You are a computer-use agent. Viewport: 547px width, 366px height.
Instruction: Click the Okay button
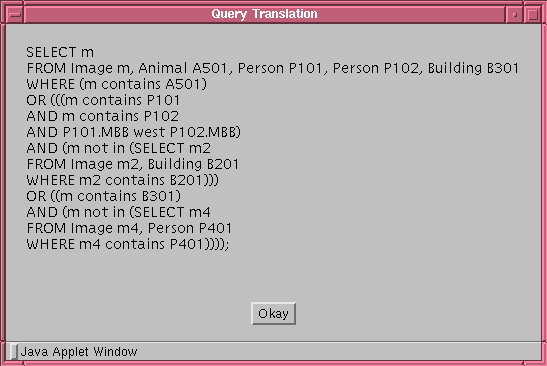pos(274,313)
